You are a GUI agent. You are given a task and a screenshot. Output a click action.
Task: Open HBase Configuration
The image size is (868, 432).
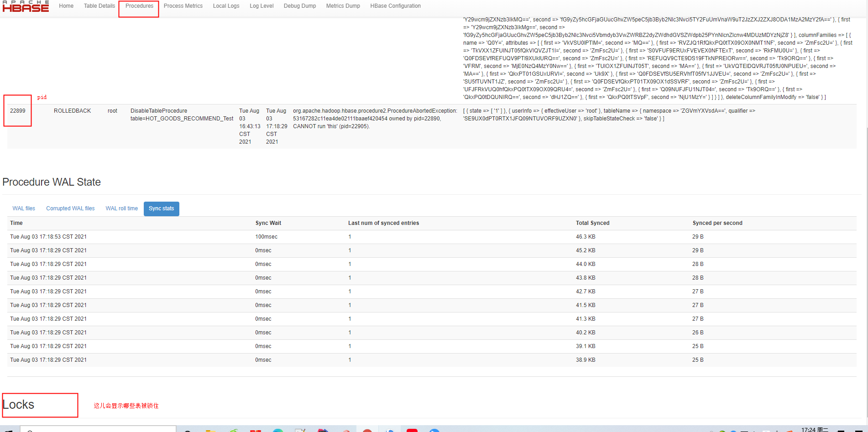[x=395, y=6]
